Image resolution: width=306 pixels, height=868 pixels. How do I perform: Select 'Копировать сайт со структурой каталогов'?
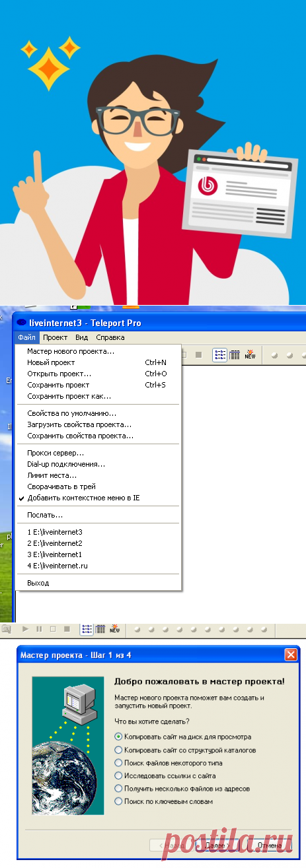[x=185, y=750]
